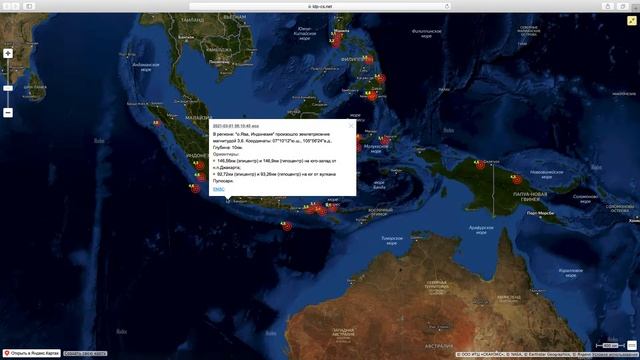Click the Соломоново море label
Image resolution: width=640 pixels, height=360 pixels.
[x=585, y=199]
